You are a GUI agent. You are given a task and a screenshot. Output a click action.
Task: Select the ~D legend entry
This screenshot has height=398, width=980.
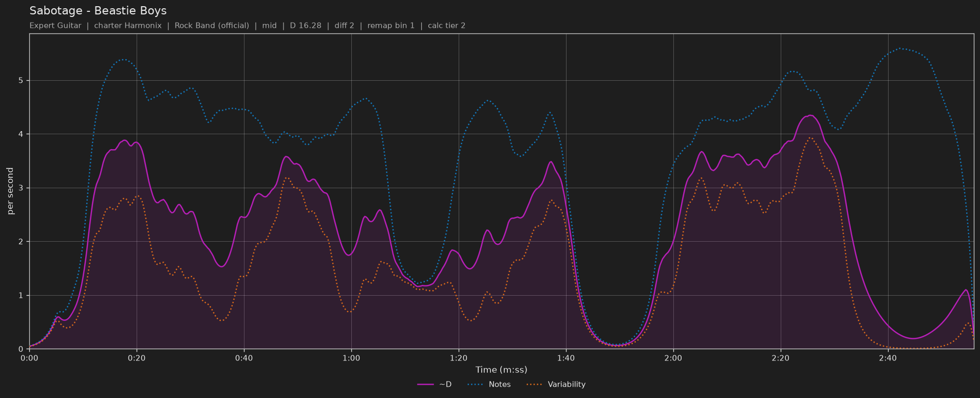click(435, 384)
